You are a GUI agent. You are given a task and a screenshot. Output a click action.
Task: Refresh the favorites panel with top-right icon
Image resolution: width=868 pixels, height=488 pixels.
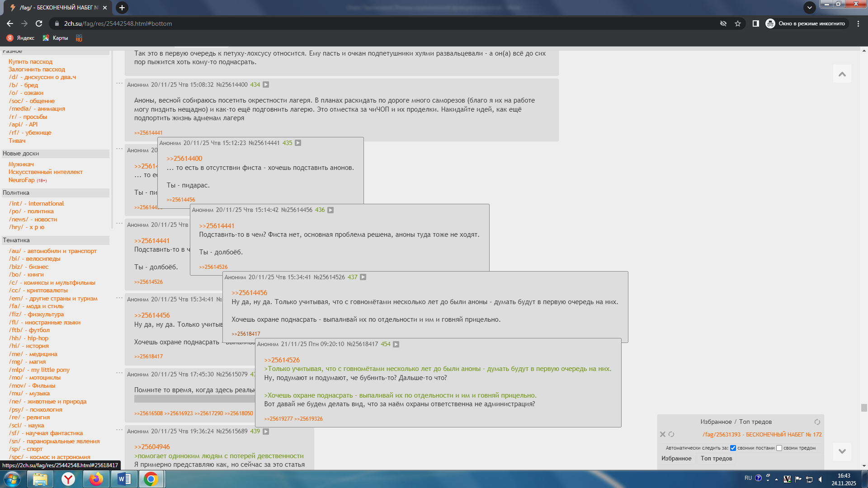coord(817,422)
